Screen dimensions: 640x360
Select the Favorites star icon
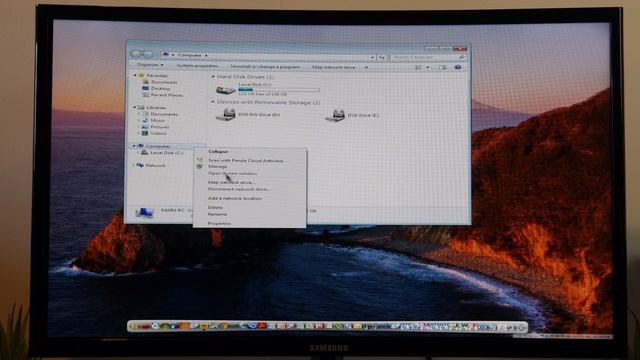click(x=141, y=75)
